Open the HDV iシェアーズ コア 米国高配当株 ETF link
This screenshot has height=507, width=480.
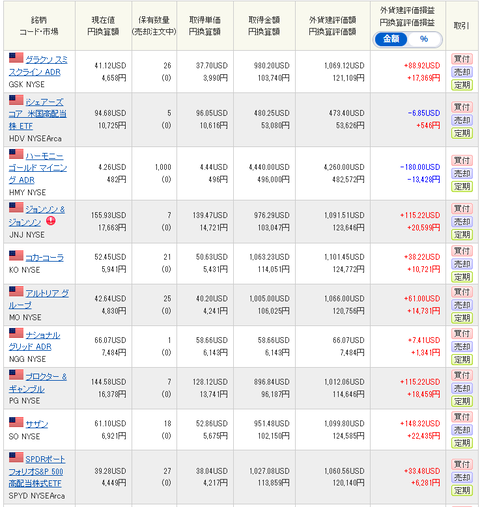pos(37,114)
